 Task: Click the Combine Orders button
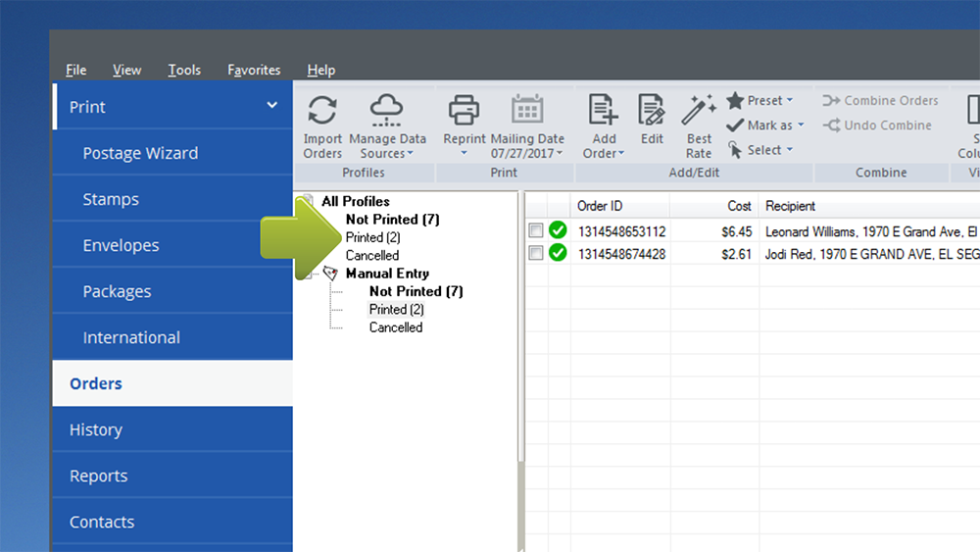pyautogui.click(x=880, y=100)
